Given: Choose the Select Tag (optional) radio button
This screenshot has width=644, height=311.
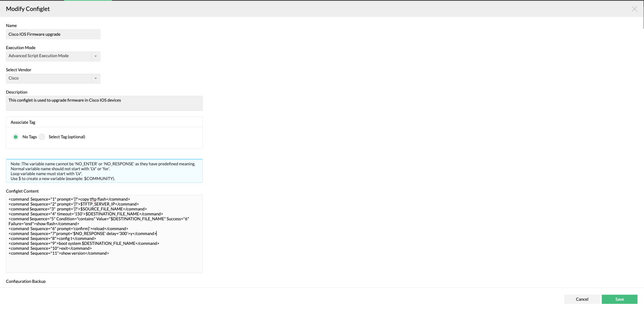Looking at the screenshot, I should pyautogui.click(x=42, y=137).
